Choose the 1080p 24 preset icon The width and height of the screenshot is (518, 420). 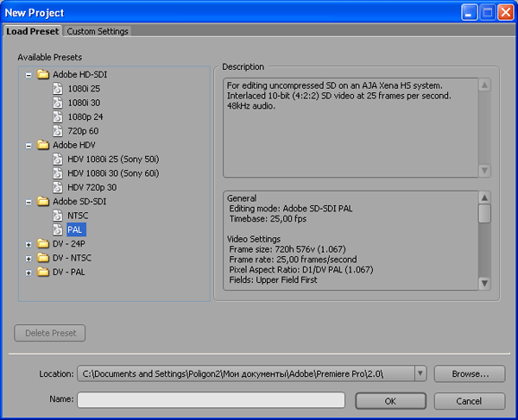coord(58,116)
